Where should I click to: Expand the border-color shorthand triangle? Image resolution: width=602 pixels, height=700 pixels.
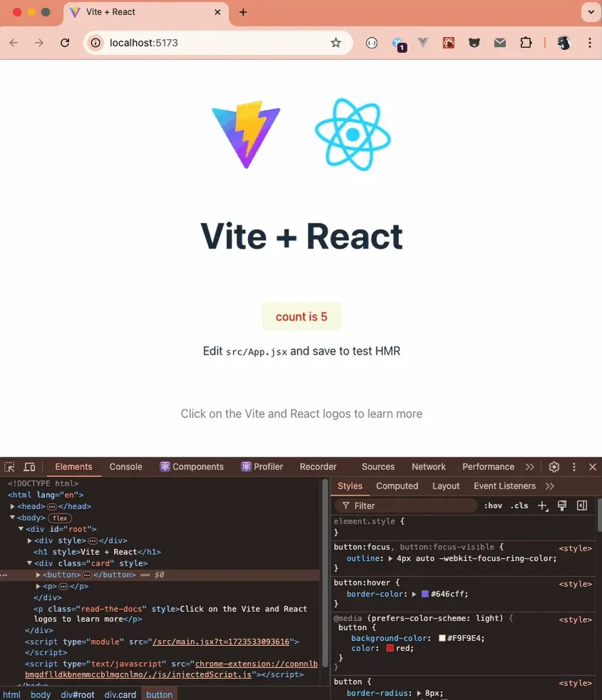pos(414,594)
